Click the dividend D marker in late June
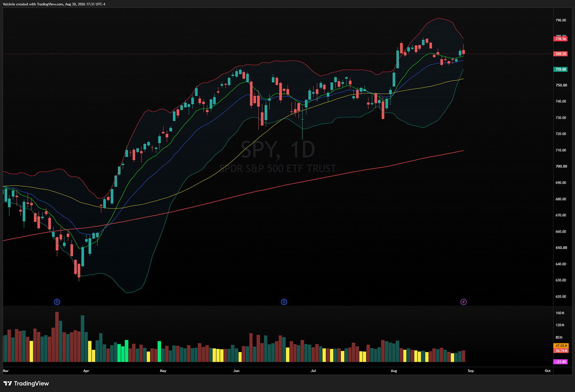Viewport: 575px width, 392px height. (284, 302)
